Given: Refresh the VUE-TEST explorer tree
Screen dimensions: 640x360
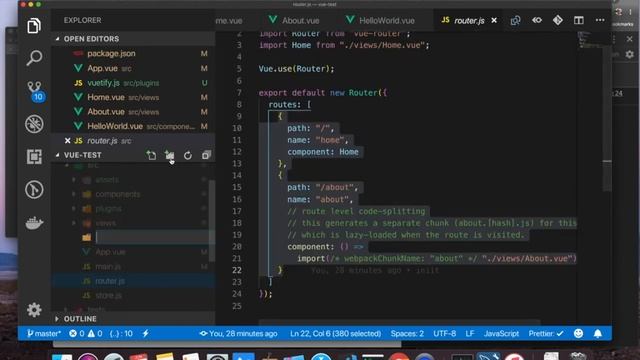Looking at the screenshot, I should [x=188, y=155].
